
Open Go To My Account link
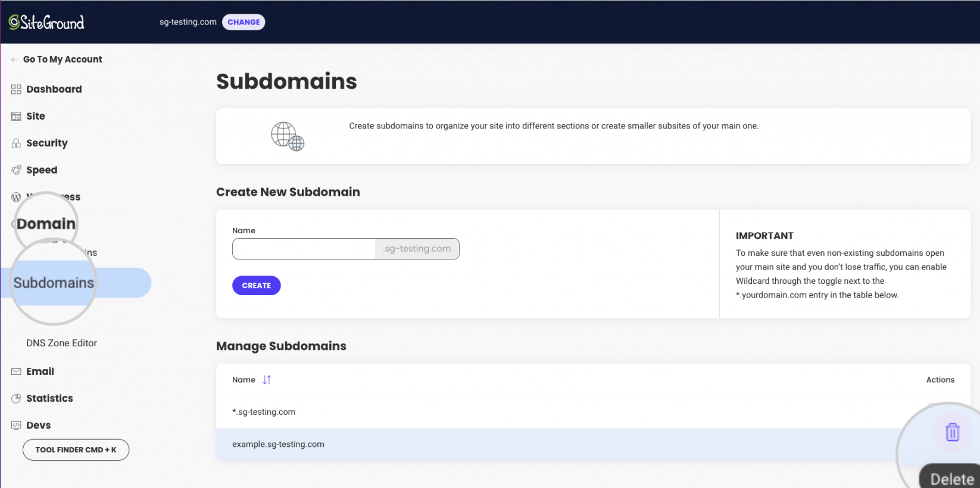[x=63, y=60]
